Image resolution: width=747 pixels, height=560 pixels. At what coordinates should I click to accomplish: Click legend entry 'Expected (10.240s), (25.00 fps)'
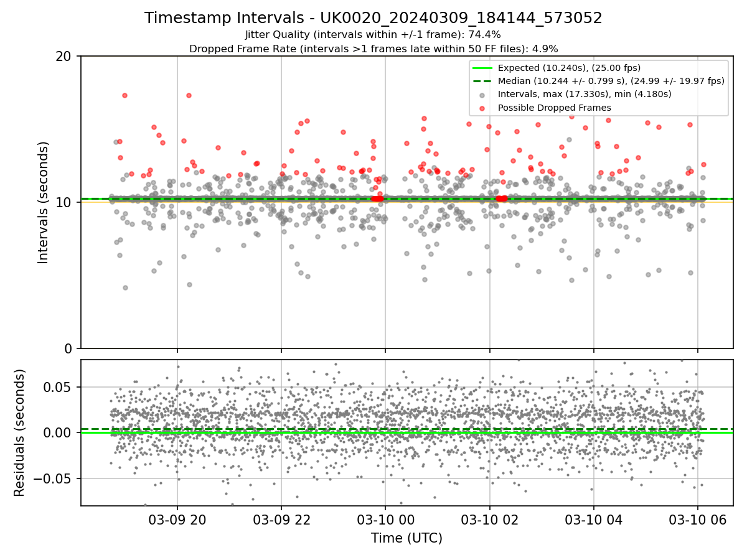[569, 68]
